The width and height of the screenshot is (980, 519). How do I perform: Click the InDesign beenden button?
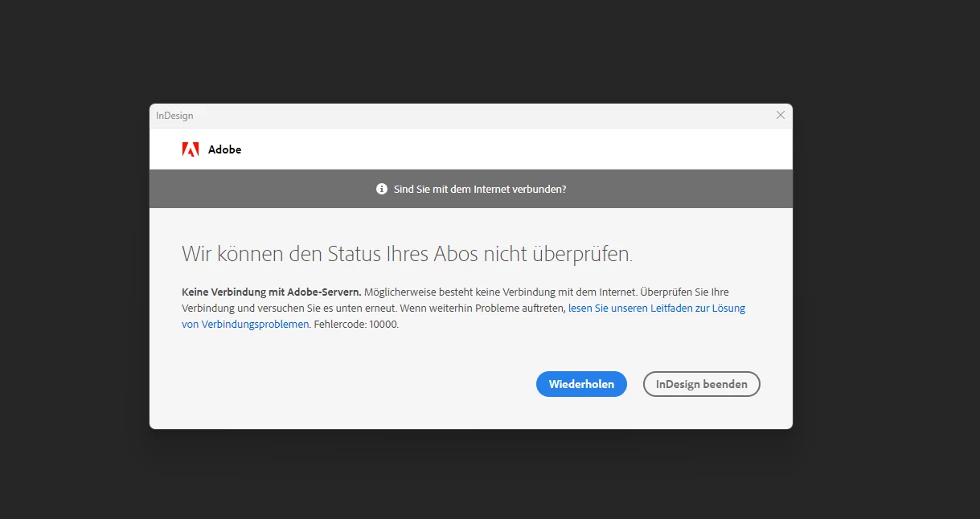click(702, 384)
